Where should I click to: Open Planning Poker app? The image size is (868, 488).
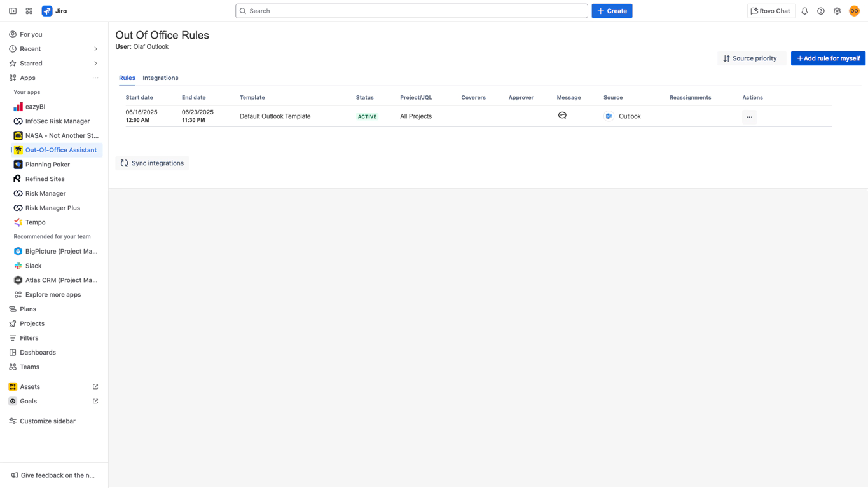point(47,165)
